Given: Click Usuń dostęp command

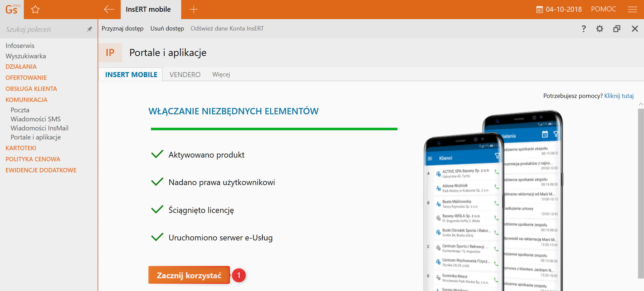Looking at the screenshot, I should point(167,28).
